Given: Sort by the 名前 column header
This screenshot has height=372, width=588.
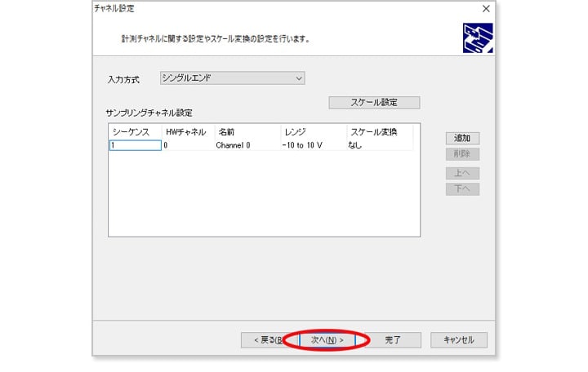Looking at the screenshot, I should pyautogui.click(x=246, y=131).
